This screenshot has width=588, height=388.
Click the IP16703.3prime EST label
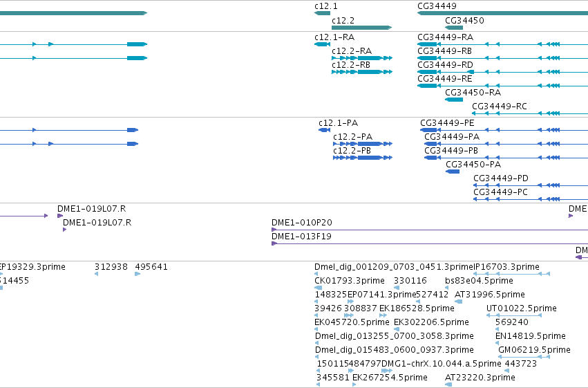506,267
